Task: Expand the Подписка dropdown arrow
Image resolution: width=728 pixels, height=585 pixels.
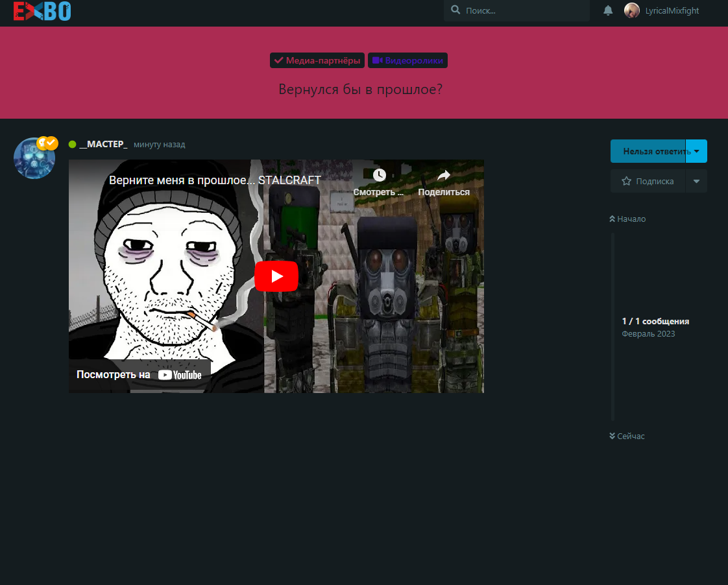Action: (696, 182)
